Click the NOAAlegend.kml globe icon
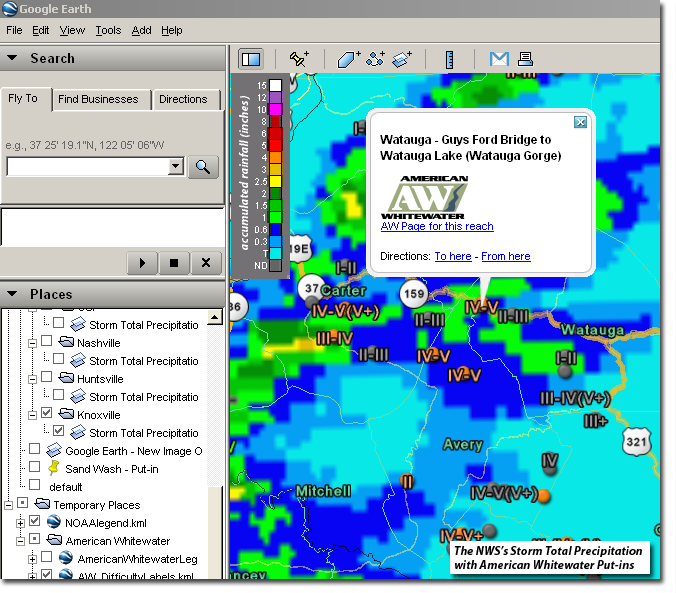The image size is (676, 593). [x=53, y=521]
